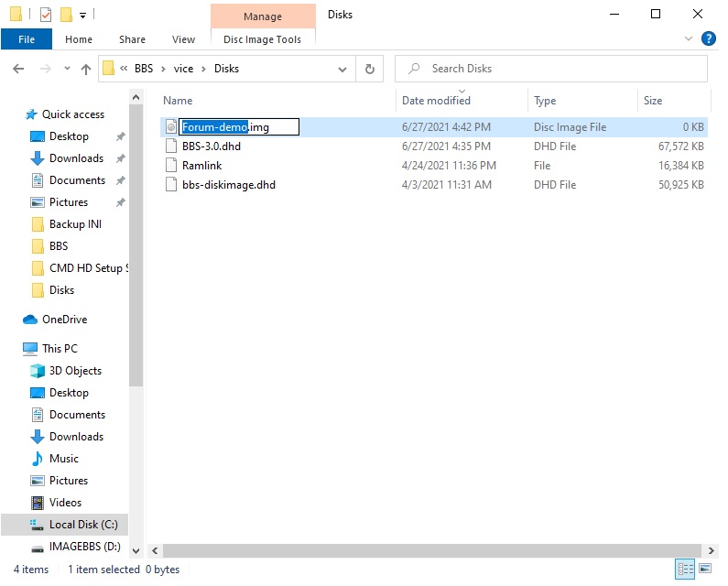Click into the Search Disks field
The height and width of the screenshot is (586, 728).
point(551,69)
